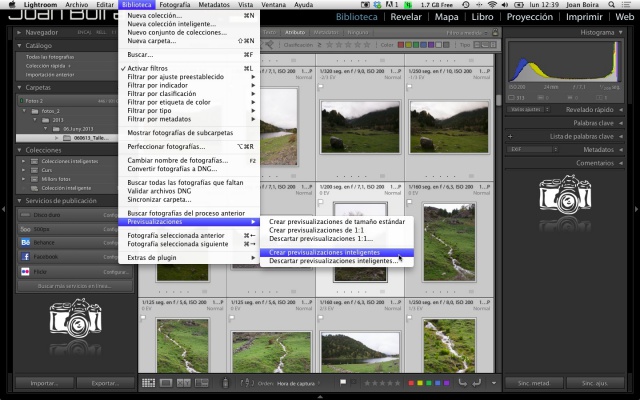Image resolution: width=640 pixels, height=400 pixels.
Task: Open Wi-Fi status menu
Action: tap(492, 4)
